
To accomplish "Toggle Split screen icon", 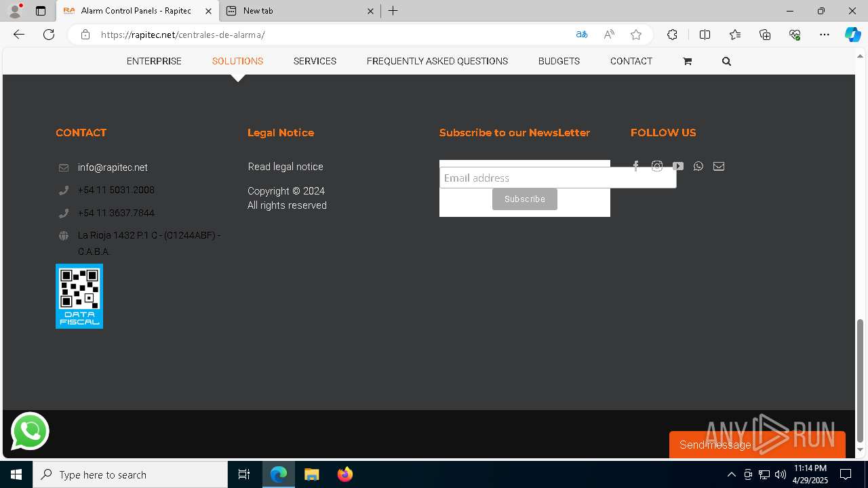I will click(x=705, y=35).
